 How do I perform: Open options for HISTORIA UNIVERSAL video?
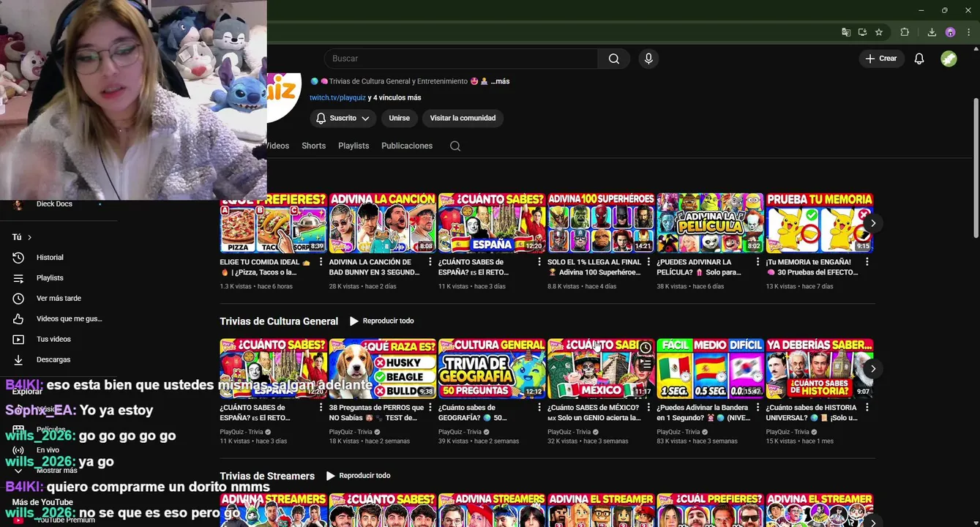[867, 407]
